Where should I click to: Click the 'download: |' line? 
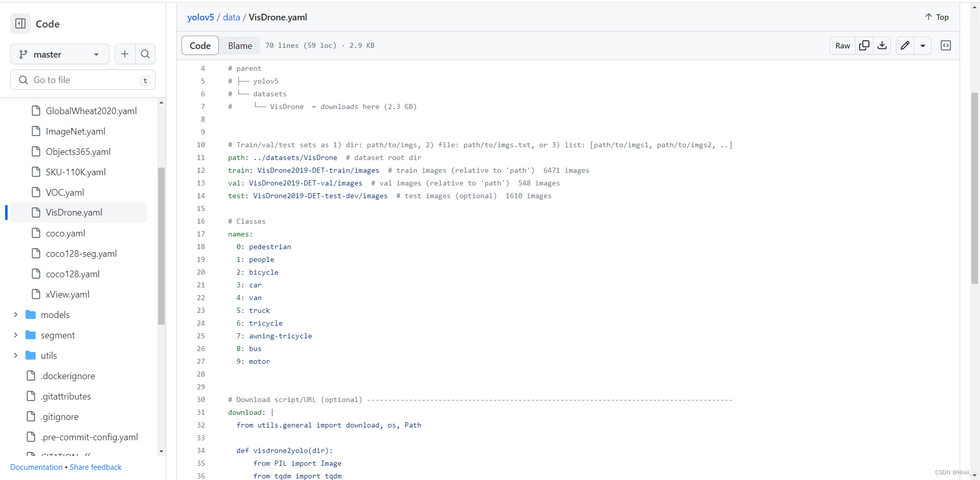pos(251,412)
